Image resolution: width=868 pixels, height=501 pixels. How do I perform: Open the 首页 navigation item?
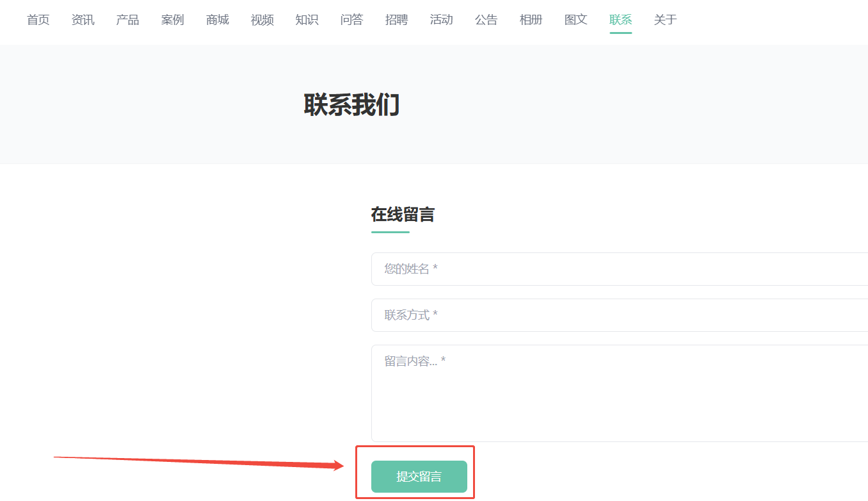[x=38, y=20]
